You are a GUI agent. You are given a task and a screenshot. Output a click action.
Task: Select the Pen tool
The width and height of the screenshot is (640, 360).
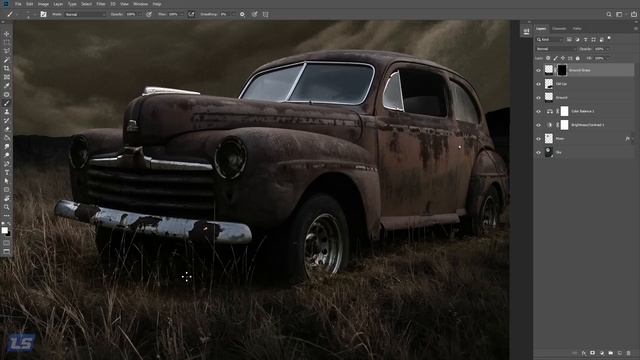tap(7, 164)
